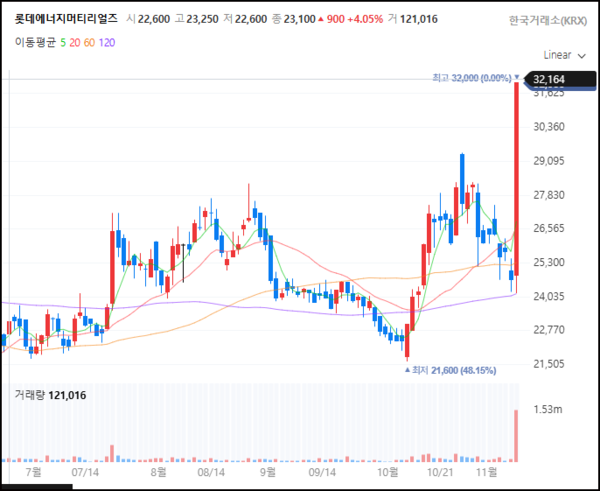The width and height of the screenshot is (600, 491).
Task: Click the 1.53m volume axis label
Action: point(549,411)
